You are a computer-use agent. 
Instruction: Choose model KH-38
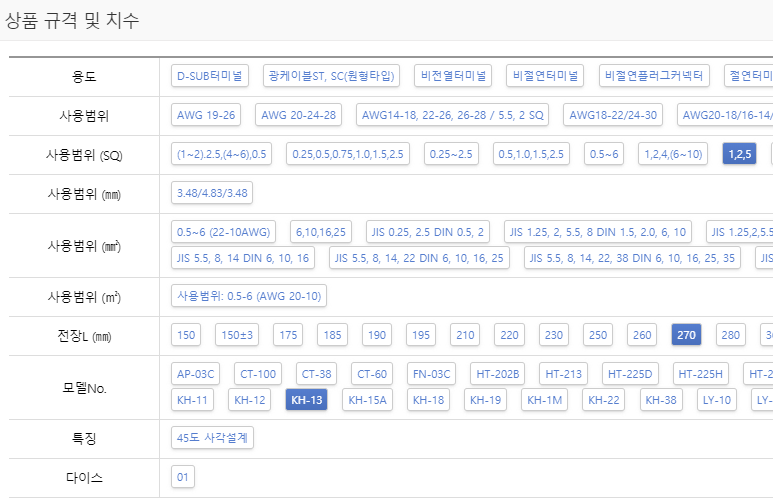click(661, 400)
